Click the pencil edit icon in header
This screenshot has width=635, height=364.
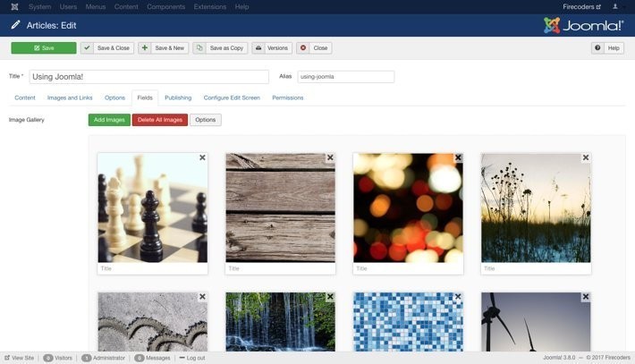tap(15, 25)
